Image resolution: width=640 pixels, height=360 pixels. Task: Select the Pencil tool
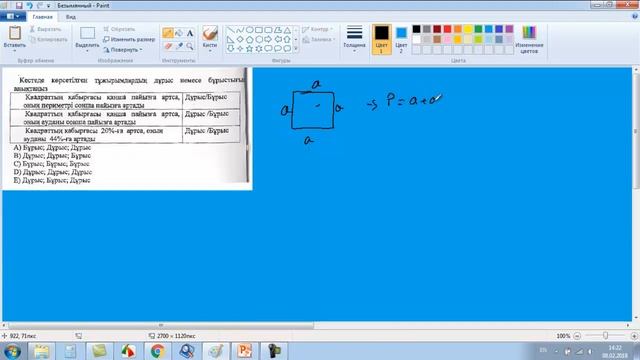[167, 33]
